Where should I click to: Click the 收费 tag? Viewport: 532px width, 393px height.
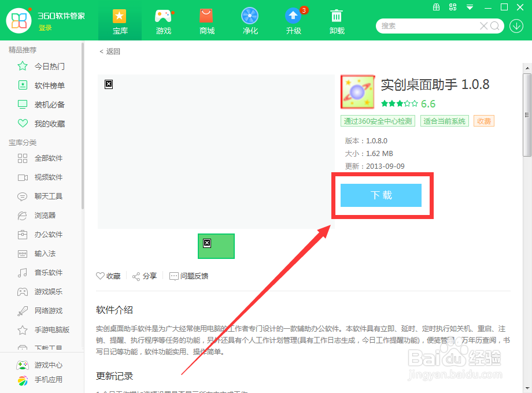click(484, 121)
